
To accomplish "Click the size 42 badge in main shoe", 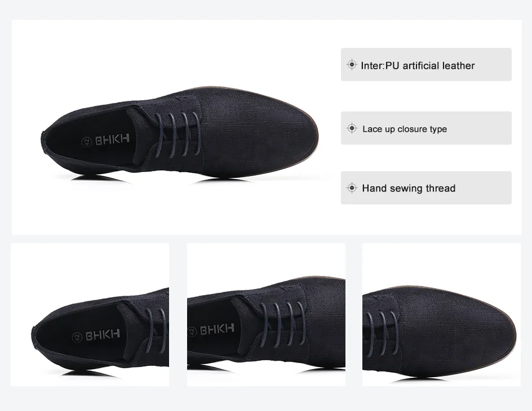I will click(x=87, y=142).
